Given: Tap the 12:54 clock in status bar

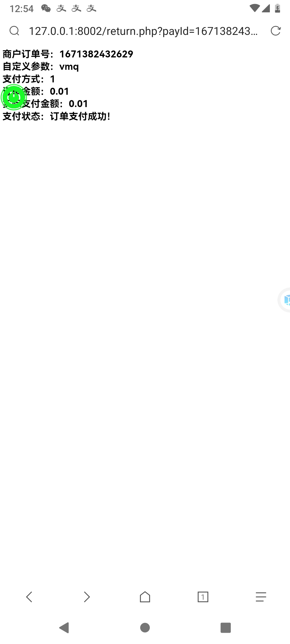Looking at the screenshot, I should [21, 9].
